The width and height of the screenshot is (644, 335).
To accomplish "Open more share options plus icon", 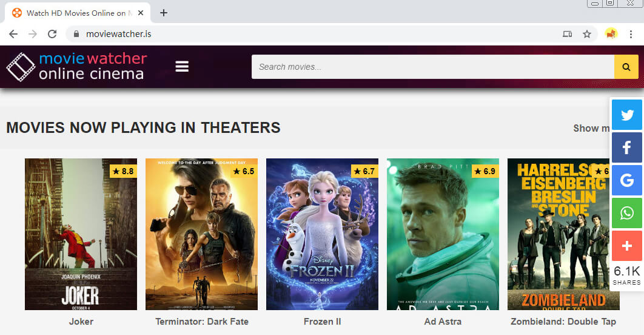I will (x=627, y=246).
